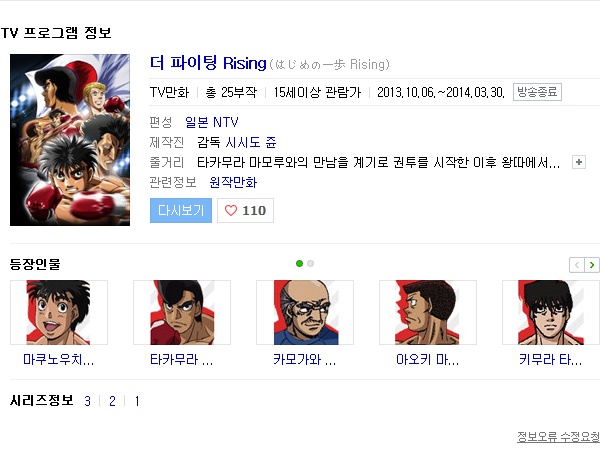Open director 시시도 쥰 link
The image size is (600, 474).
pos(251,142)
